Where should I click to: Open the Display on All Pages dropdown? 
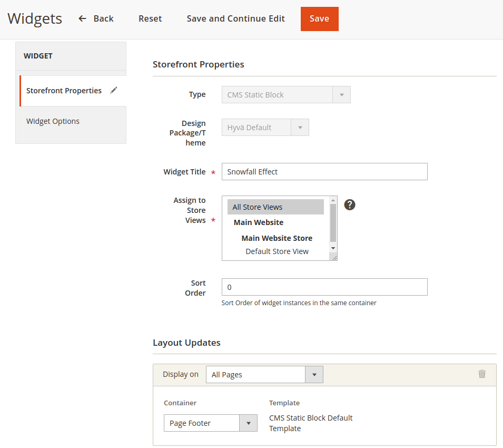point(264,375)
